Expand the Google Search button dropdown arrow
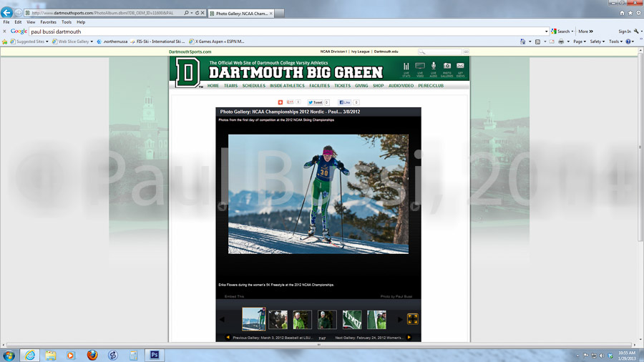 572,31
